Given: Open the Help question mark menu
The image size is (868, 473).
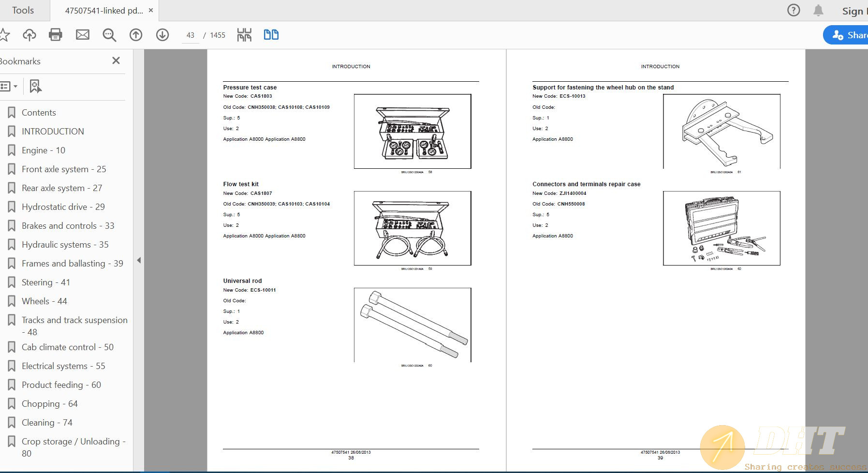Looking at the screenshot, I should 794,10.
